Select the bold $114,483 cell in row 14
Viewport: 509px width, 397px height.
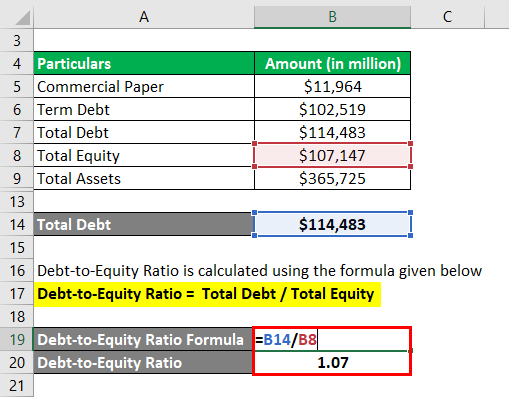click(332, 224)
